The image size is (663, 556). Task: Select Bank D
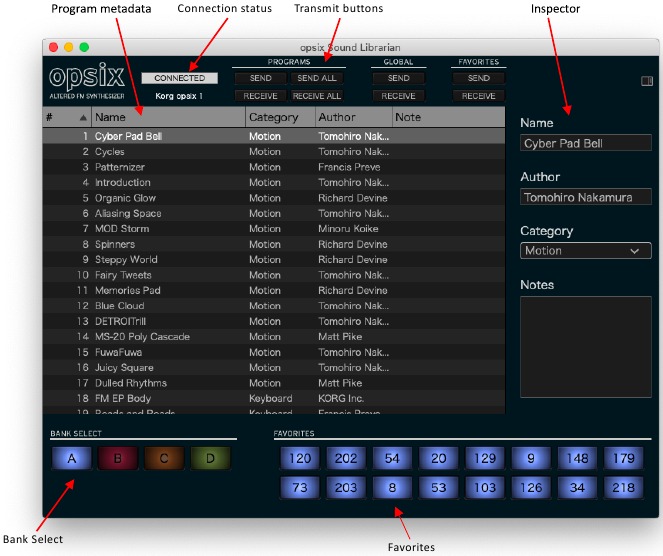[x=210, y=458]
